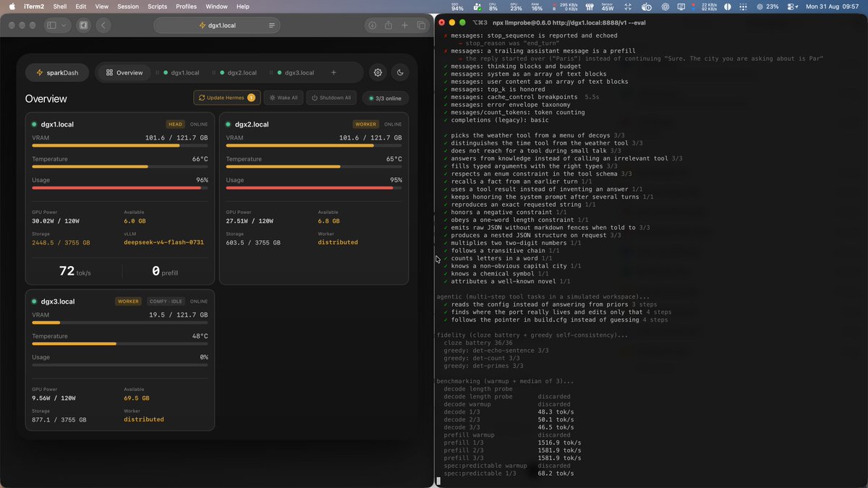Open the Window menu
Viewport: 868px width, 488px height.
[x=216, y=7]
